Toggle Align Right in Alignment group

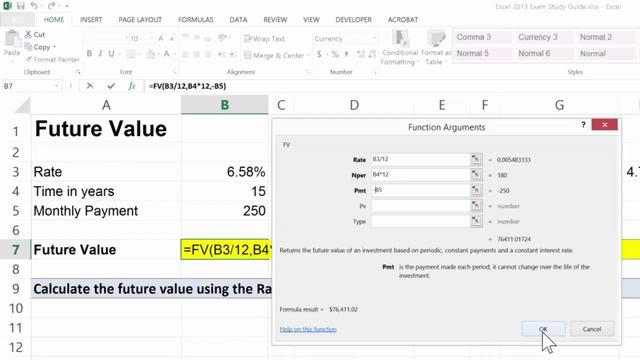tap(207, 54)
